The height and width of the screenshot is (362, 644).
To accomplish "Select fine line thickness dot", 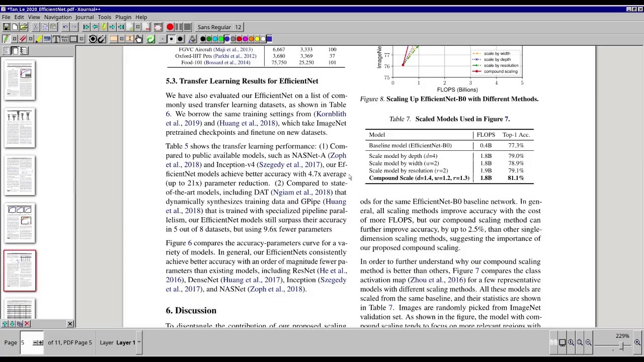I will coord(163,39).
